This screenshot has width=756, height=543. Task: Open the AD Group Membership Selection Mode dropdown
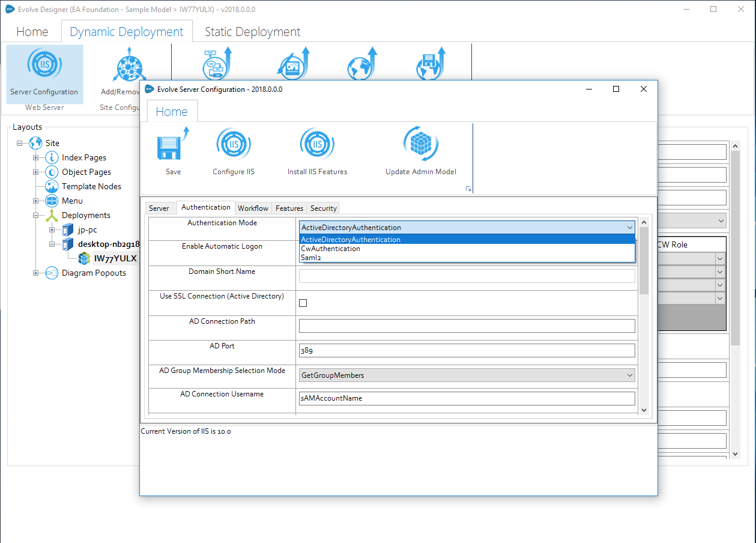(x=467, y=375)
